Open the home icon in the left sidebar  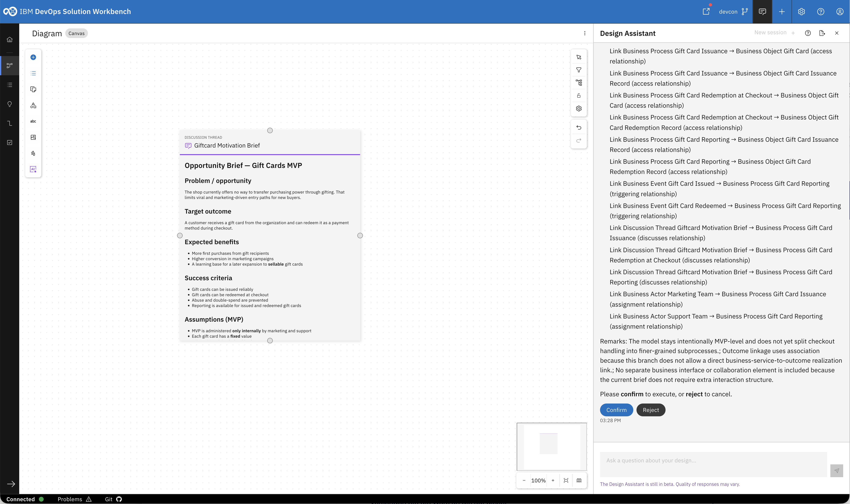pos(9,39)
